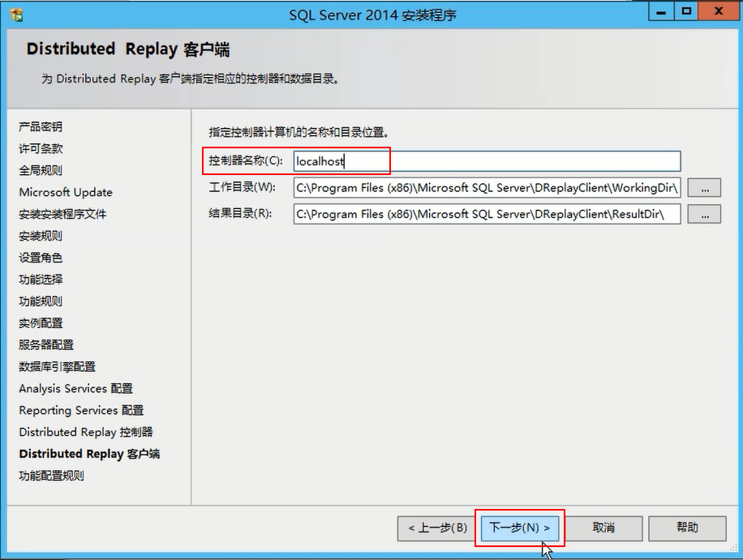
Task: Click the 控制器名称(C) label
Action: click(x=246, y=161)
